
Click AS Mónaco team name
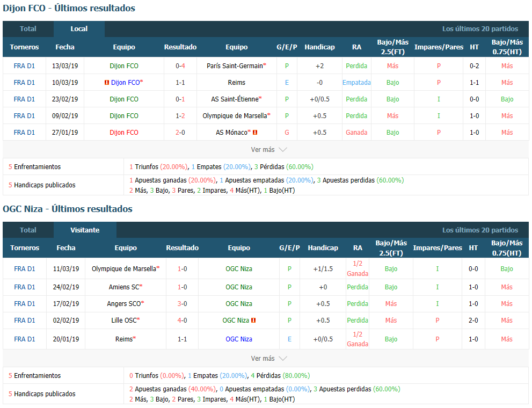coord(231,132)
